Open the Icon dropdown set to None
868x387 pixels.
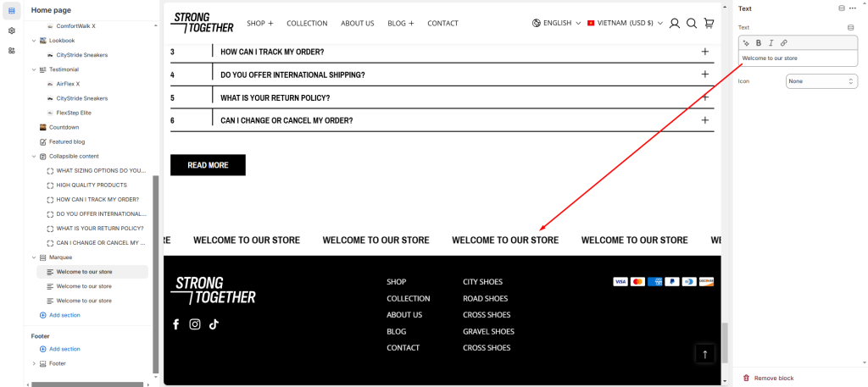[x=821, y=81]
